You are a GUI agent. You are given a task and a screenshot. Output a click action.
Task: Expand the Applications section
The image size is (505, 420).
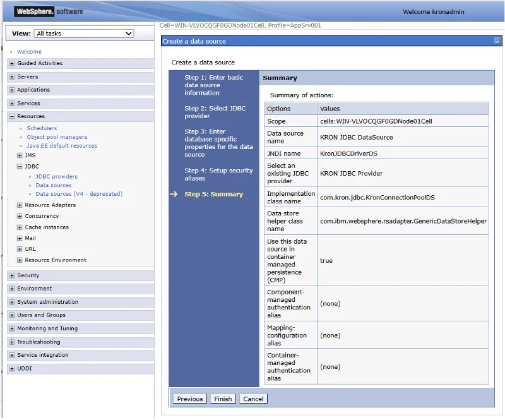pyautogui.click(x=12, y=90)
